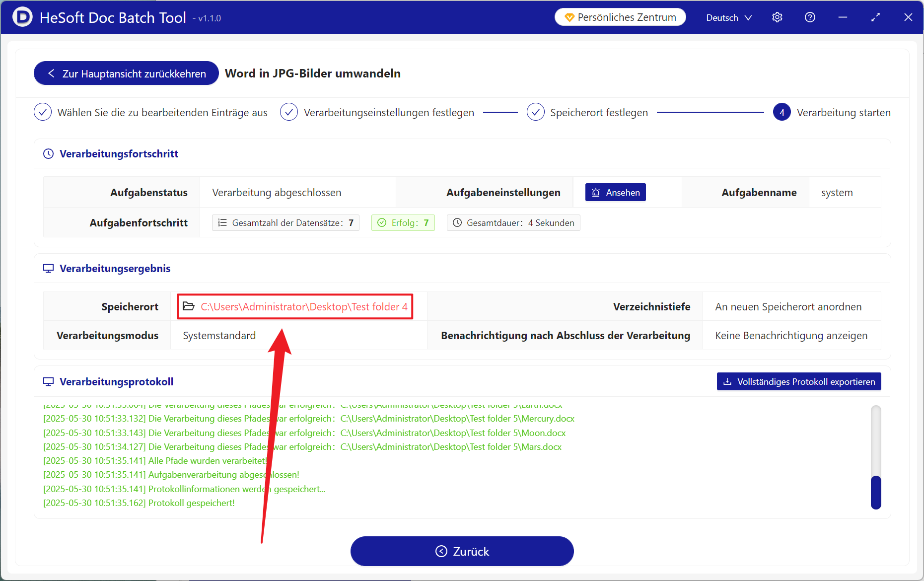Select step Verarbeitungseinstellungen festlegen
The image size is (924, 581).
[x=377, y=113]
